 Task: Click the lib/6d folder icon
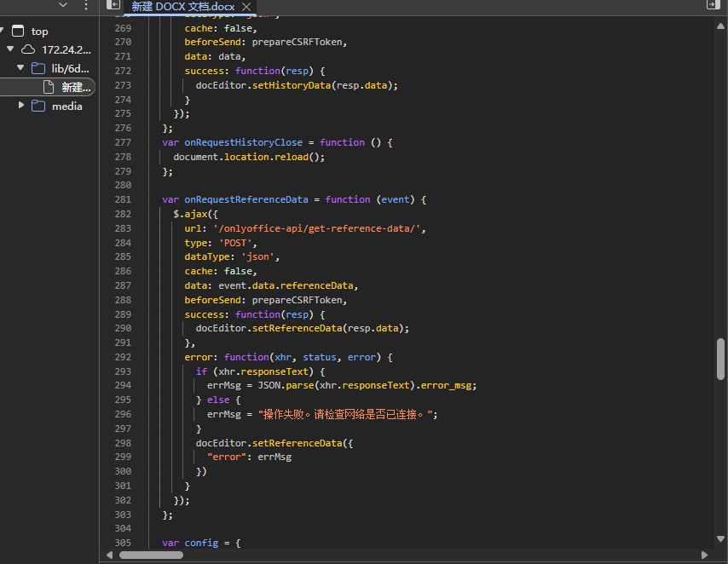click(x=38, y=68)
